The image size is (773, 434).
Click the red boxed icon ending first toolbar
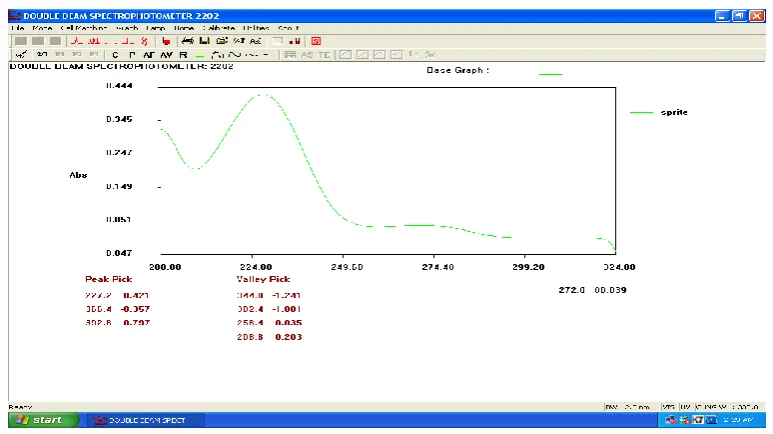[316, 41]
